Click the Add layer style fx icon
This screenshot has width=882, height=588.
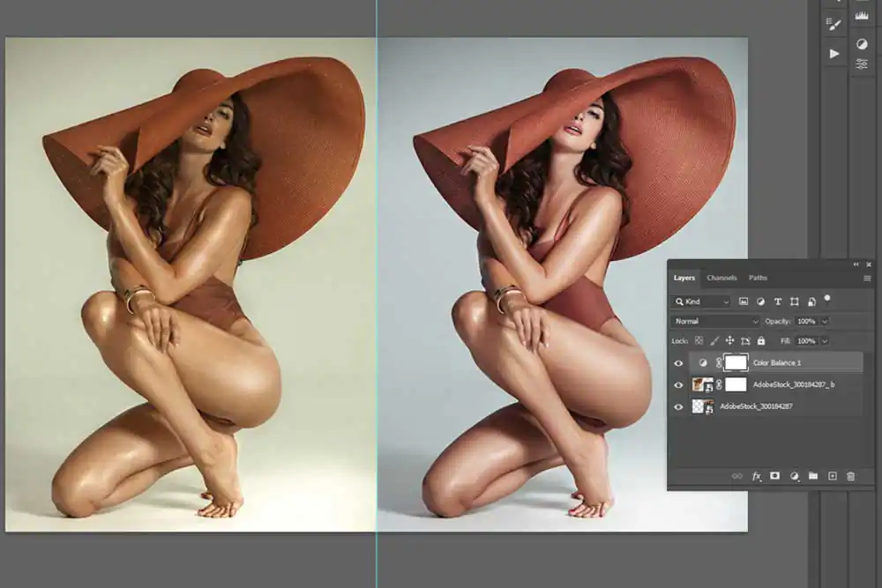click(x=758, y=476)
